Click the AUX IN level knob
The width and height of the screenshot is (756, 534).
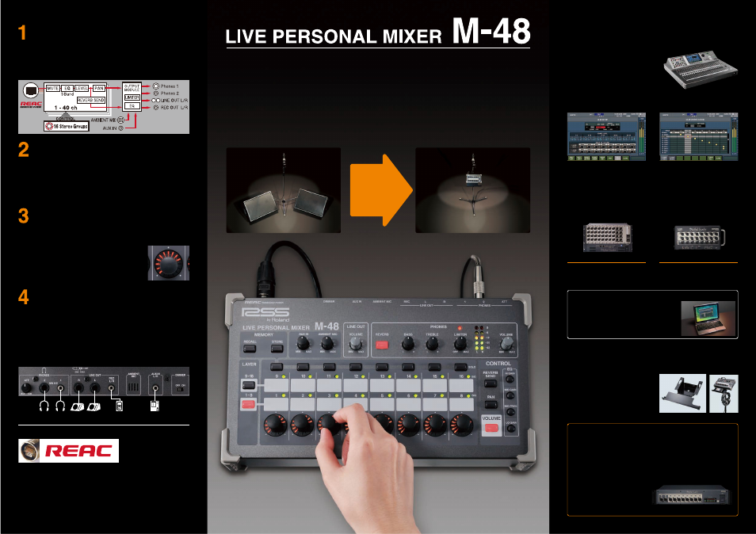[303, 343]
